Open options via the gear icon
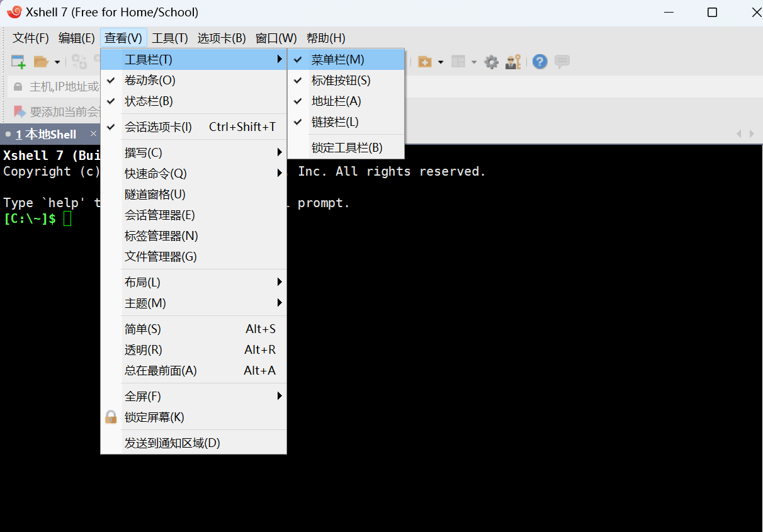Viewport: 763px width, 532px height. click(492, 62)
